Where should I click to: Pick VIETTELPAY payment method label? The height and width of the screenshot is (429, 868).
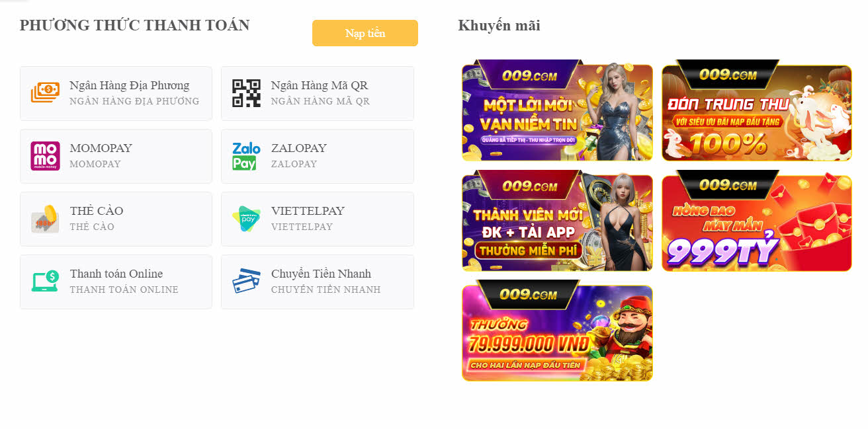click(308, 211)
